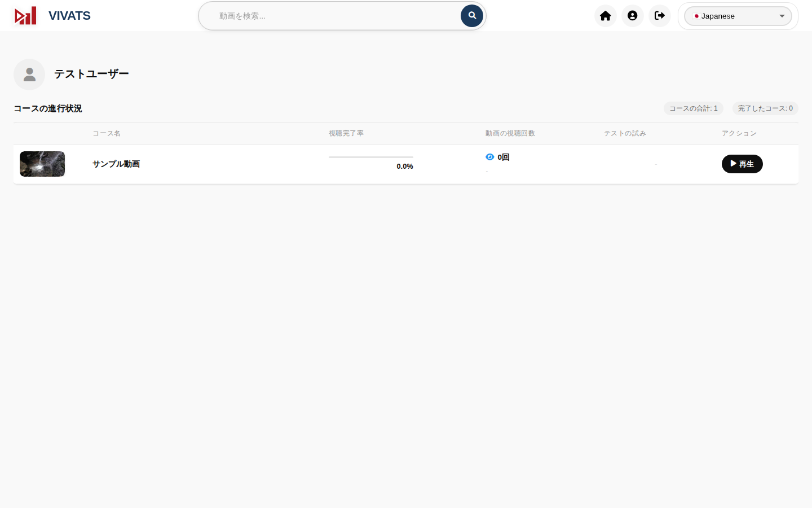This screenshot has width=812, height=508.
Task: Click the サンプル動画 course title
Action: click(116, 164)
